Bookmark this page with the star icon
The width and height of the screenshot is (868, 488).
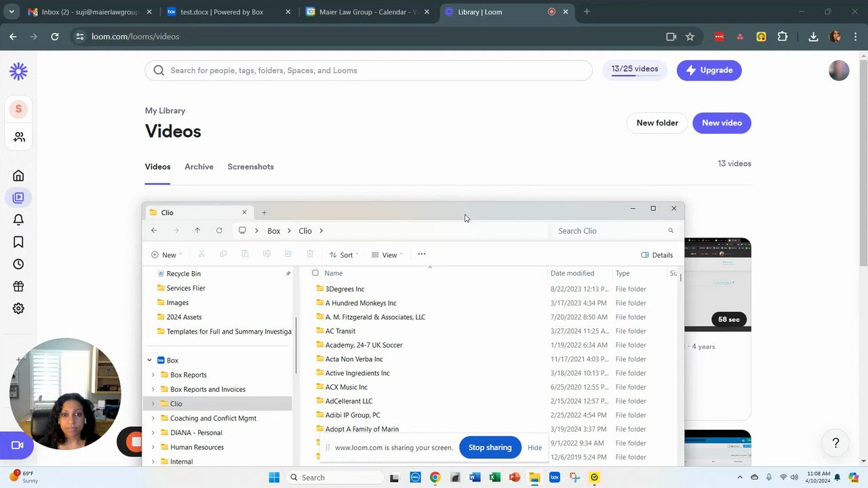click(x=690, y=37)
